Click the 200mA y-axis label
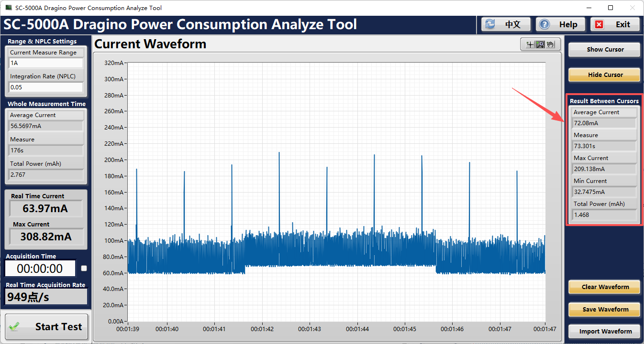Image resolution: width=644 pixels, height=344 pixels. 115,160
